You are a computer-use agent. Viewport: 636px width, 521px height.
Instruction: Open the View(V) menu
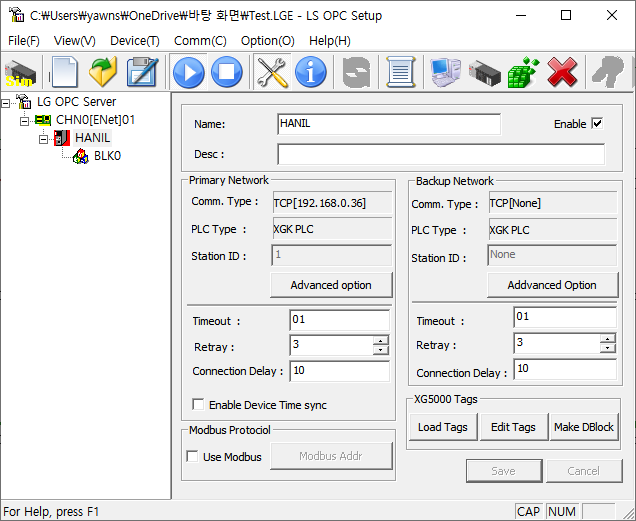point(75,41)
